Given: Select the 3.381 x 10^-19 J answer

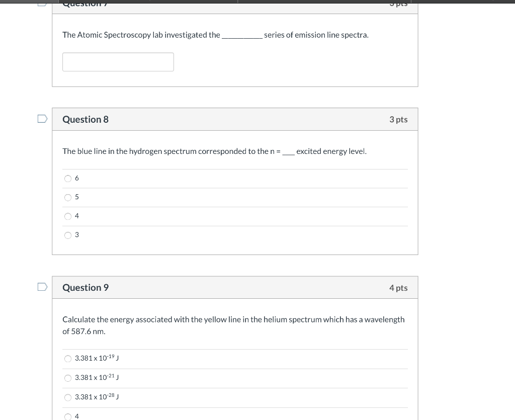Looking at the screenshot, I should tap(68, 358).
